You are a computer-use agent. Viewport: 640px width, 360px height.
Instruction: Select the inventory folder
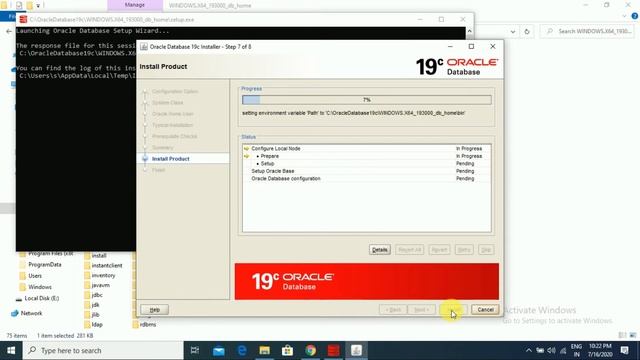103,276
